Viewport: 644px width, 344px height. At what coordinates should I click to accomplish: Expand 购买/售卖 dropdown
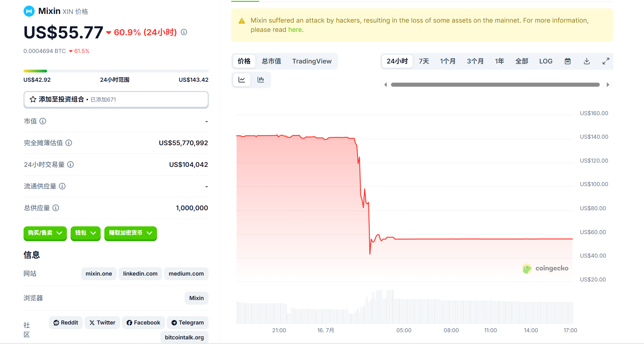(45, 233)
